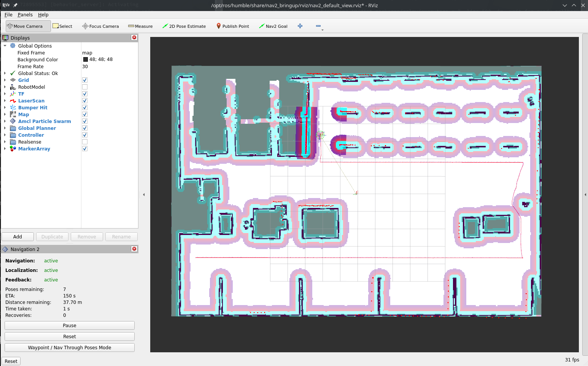
Task: Select the 2D Pose Estimate tool
Action: coord(184,26)
